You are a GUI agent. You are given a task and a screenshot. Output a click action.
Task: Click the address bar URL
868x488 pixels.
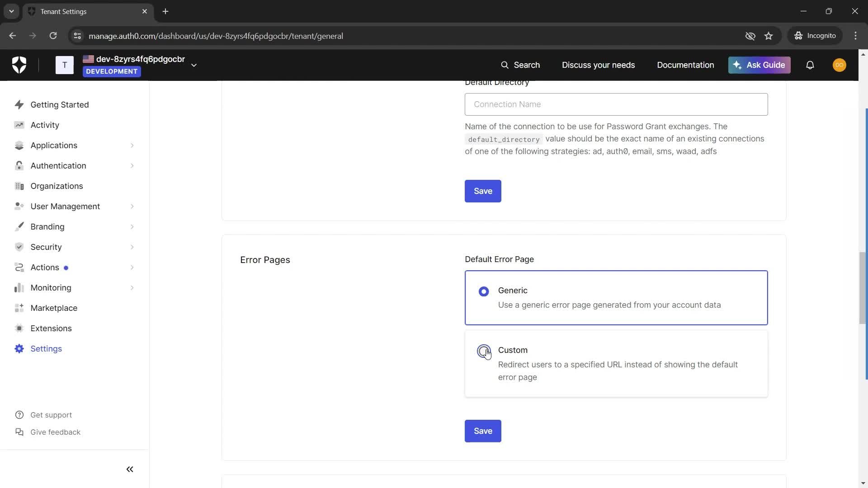coord(216,36)
